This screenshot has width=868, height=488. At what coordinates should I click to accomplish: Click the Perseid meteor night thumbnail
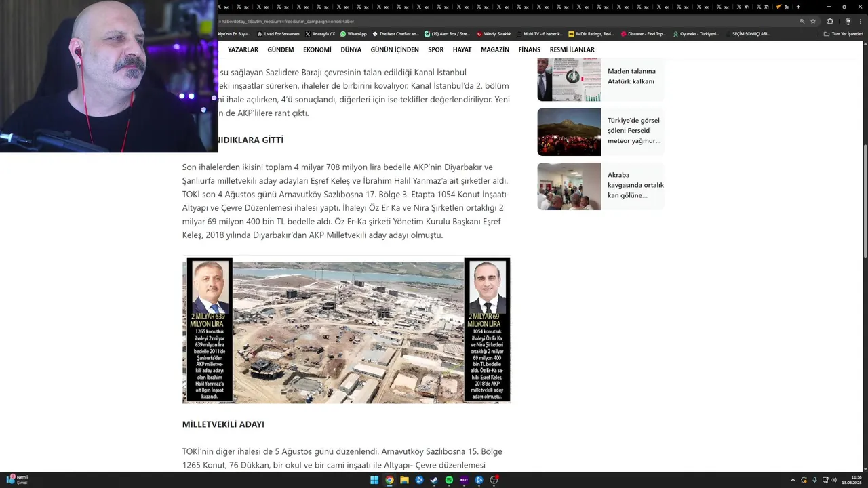569,132
